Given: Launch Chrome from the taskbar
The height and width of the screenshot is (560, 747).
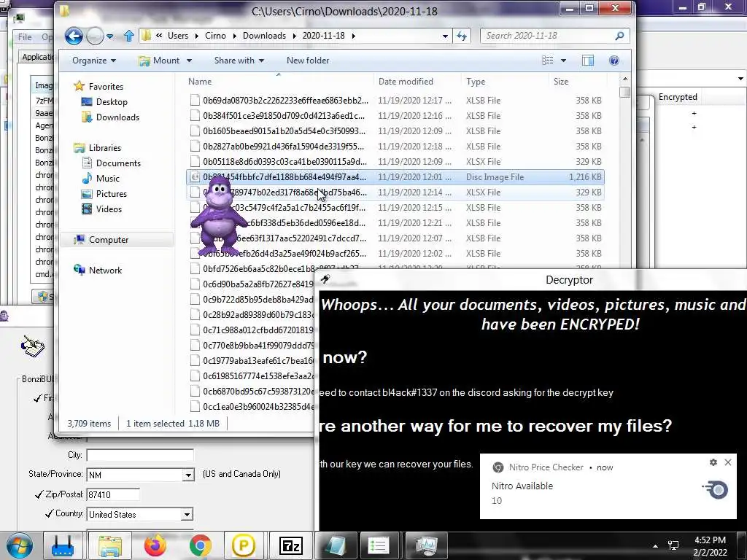Looking at the screenshot, I should [200, 545].
